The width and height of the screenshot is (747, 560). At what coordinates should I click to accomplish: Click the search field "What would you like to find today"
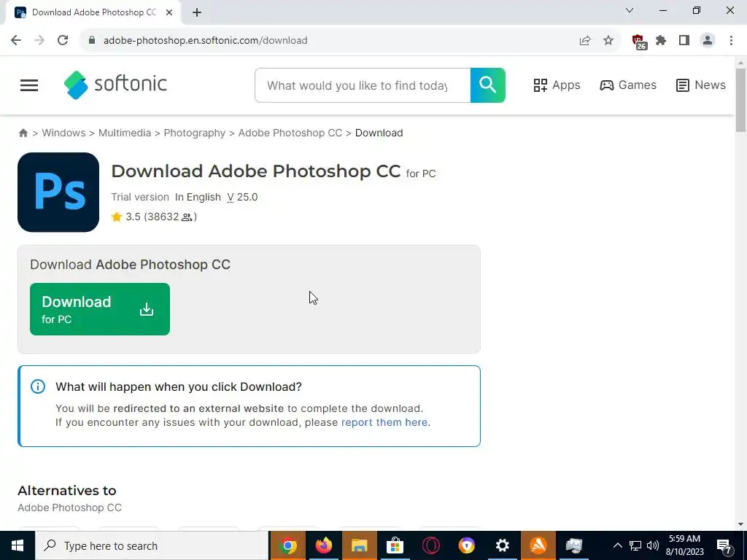363,85
